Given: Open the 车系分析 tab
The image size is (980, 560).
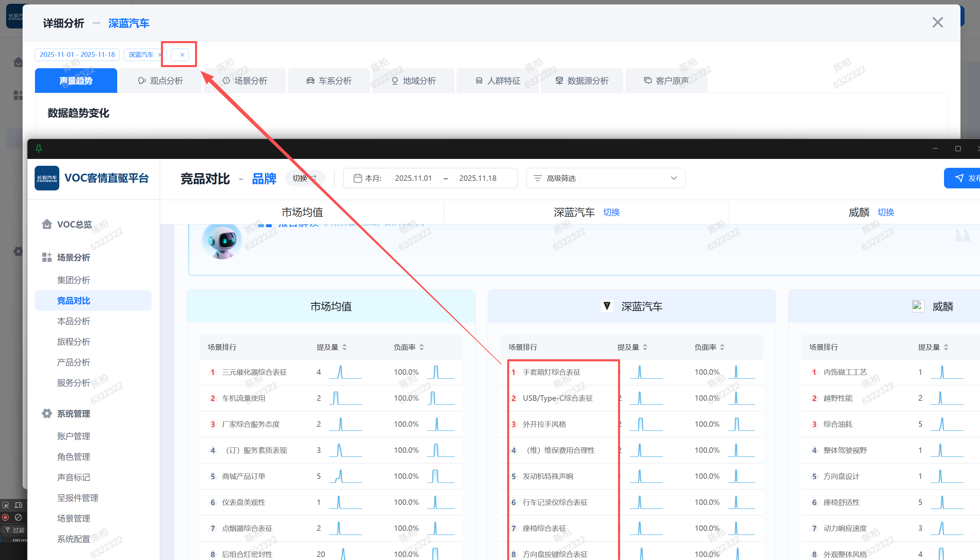Looking at the screenshot, I should point(329,81).
